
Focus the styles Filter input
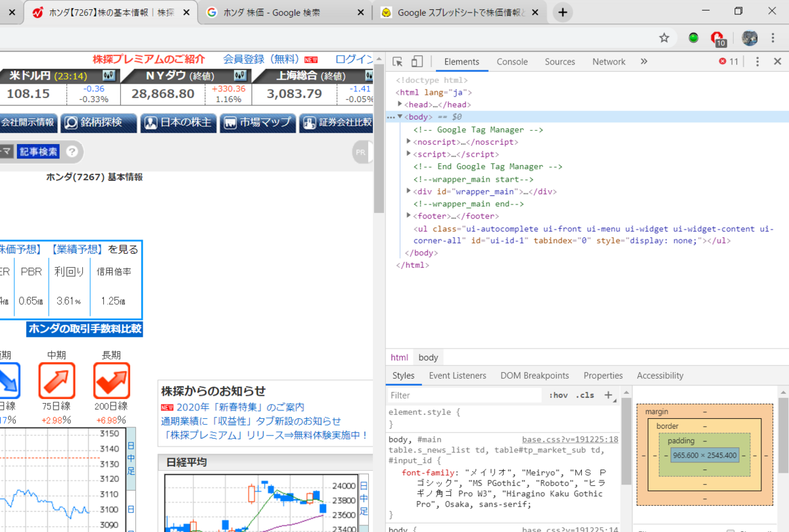(464, 395)
